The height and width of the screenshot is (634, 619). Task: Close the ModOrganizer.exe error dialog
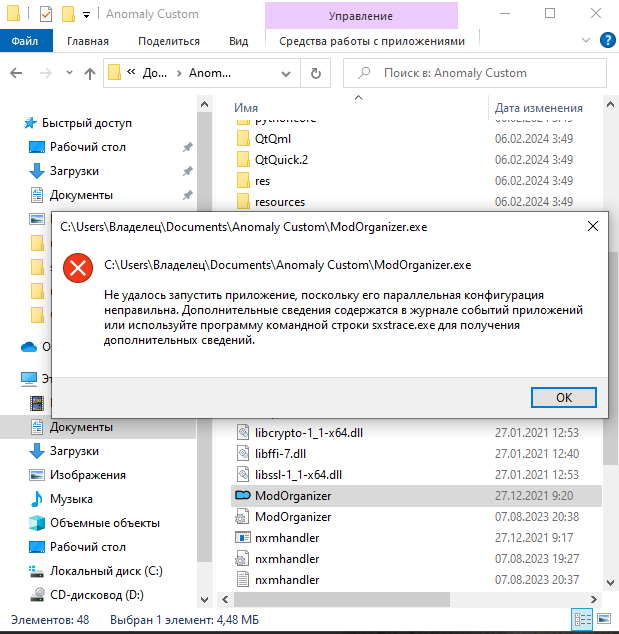pyautogui.click(x=592, y=226)
